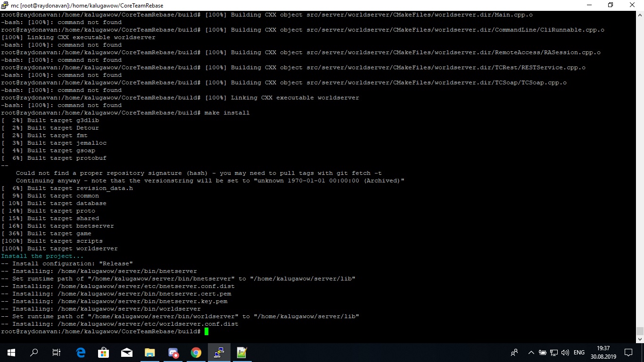
Task: Click the 'Built target game' line
Action: (46, 233)
